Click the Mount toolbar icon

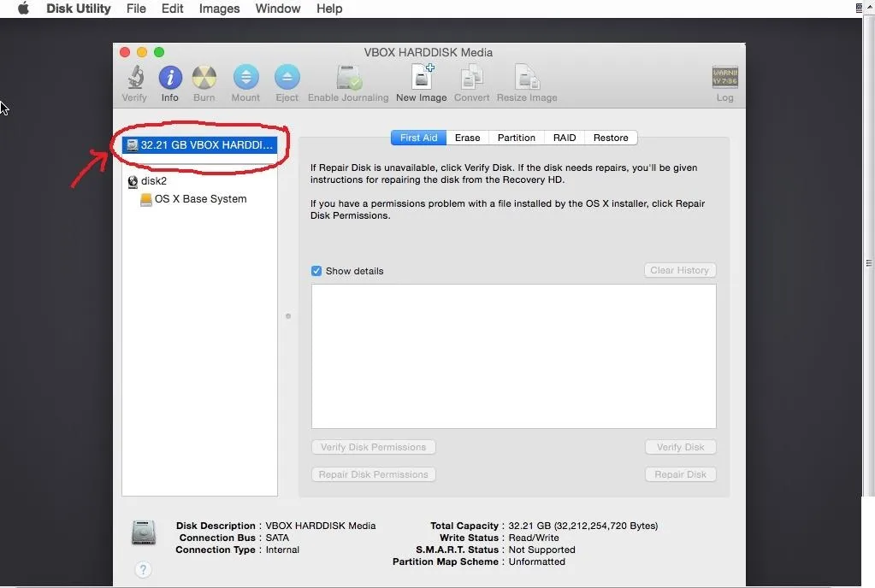(x=246, y=78)
